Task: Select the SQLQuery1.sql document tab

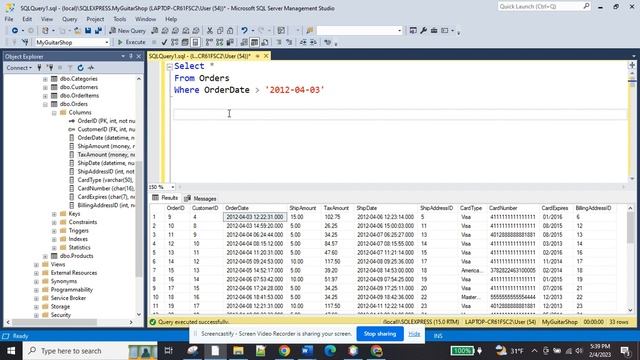Action: (x=200, y=56)
